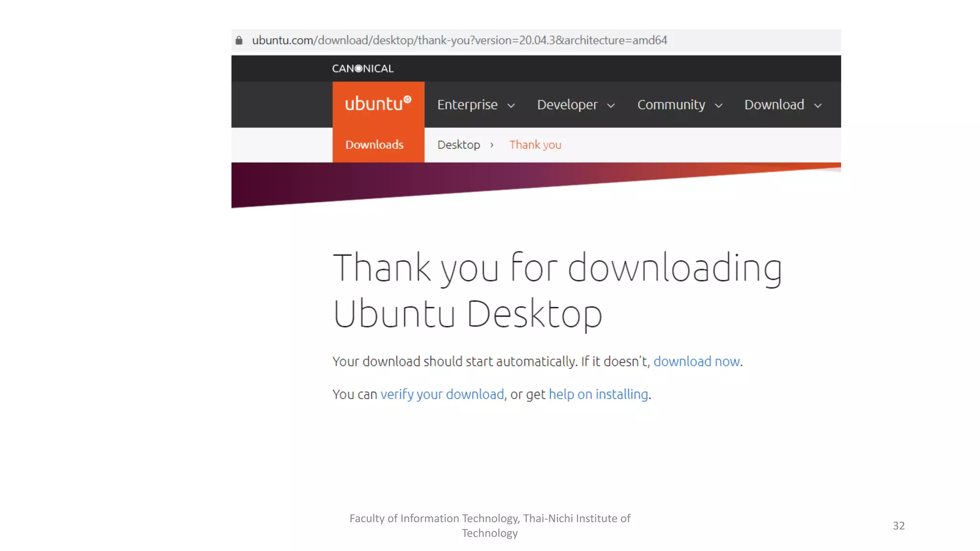The height and width of the screenshot is (551, 980).
Task: Click the Thank you for downloading heading
Action: coord(557,290)
